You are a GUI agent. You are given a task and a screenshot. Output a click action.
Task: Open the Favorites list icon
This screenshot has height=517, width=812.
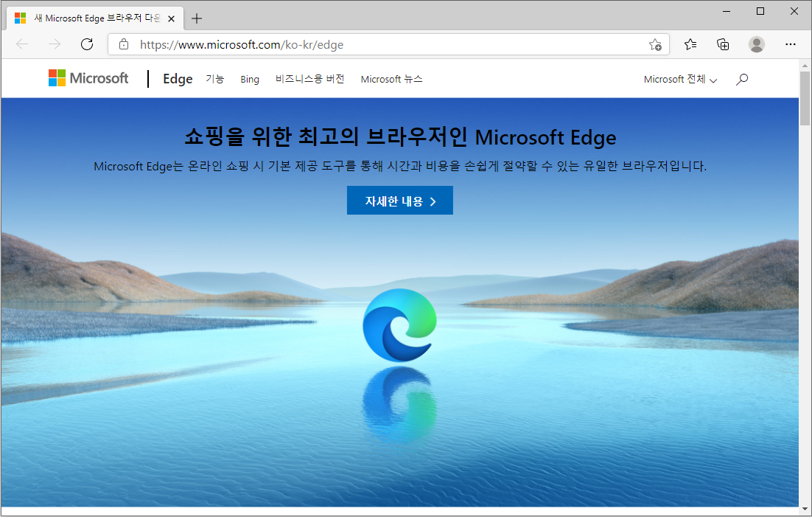[690, 44]
